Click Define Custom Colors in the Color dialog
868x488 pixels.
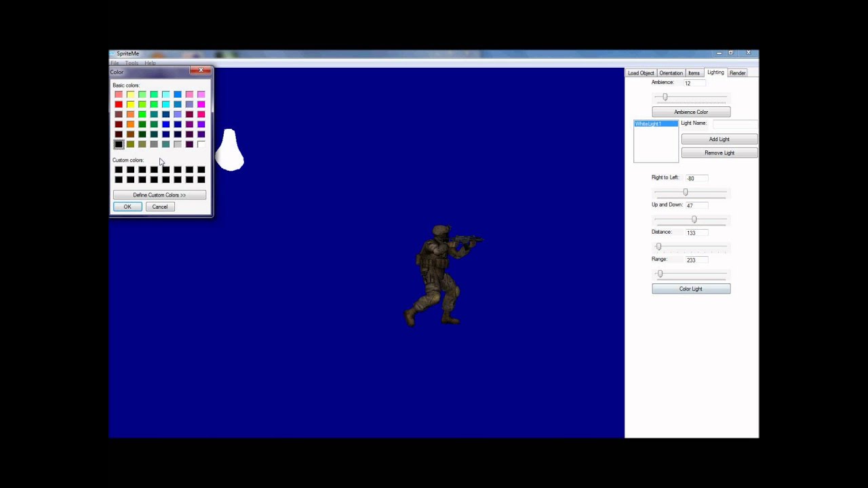[x=159, y=195]
